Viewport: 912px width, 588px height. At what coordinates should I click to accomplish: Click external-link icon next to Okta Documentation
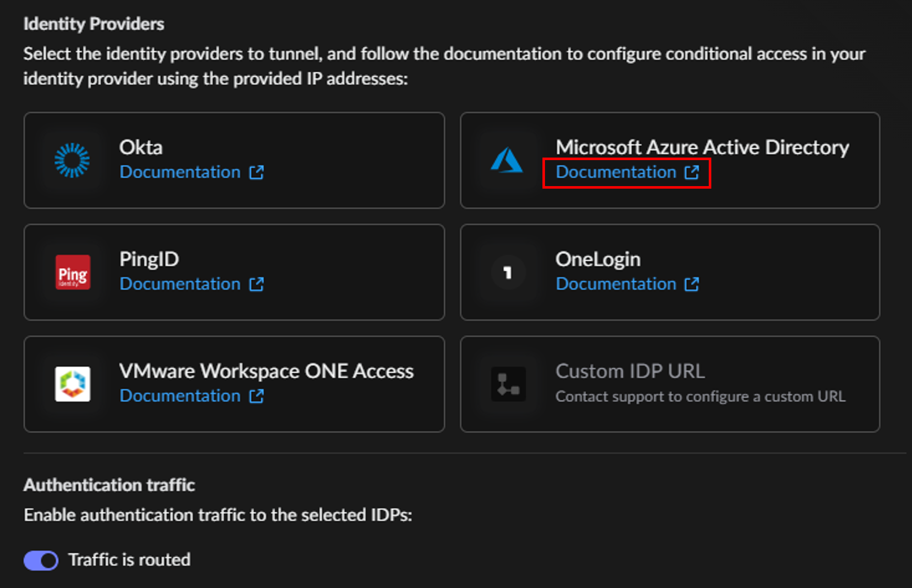pyautogui.click(x=256, y=173)
